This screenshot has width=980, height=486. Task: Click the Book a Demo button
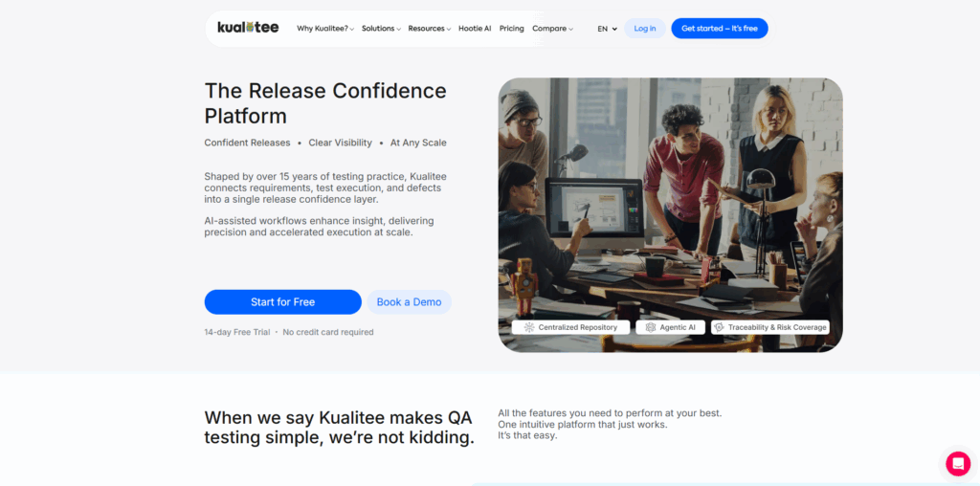(x=409, y=301)
